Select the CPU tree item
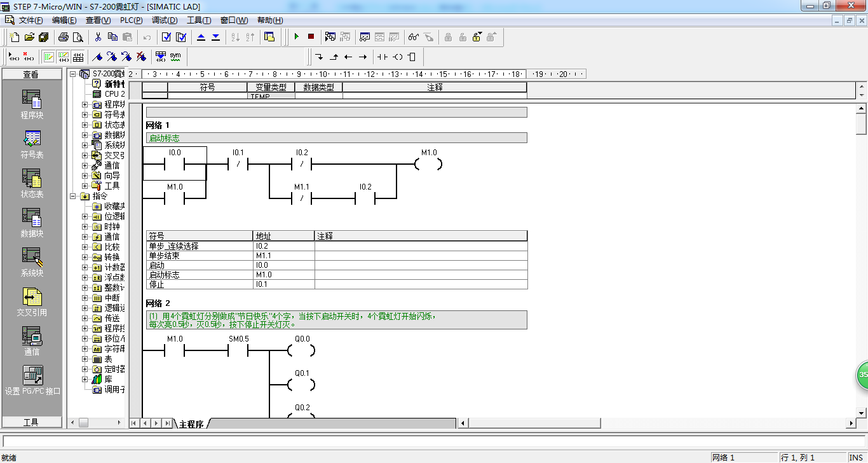 pyautogui.click(x=114, y=94)
